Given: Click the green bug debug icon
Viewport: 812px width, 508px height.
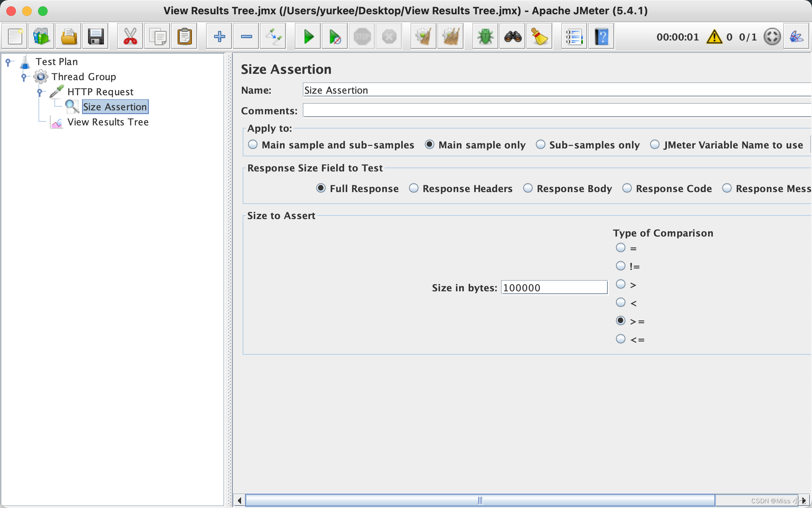Looking at the screenshot, I should pos(486,37).
